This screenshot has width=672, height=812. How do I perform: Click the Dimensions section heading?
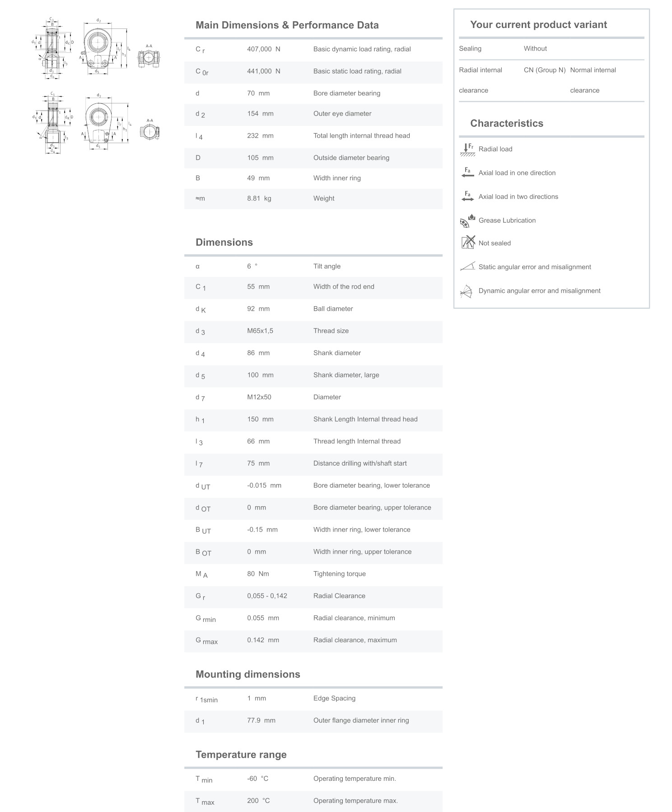pyautogui.click(x=224, y=243)
